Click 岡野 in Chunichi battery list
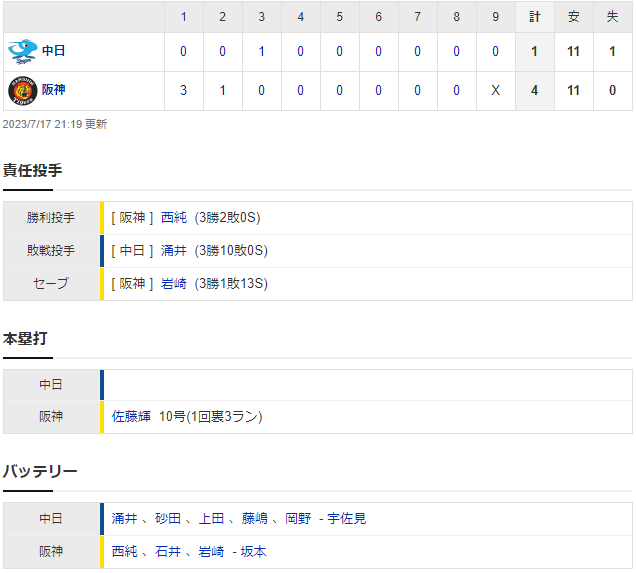 299,519
